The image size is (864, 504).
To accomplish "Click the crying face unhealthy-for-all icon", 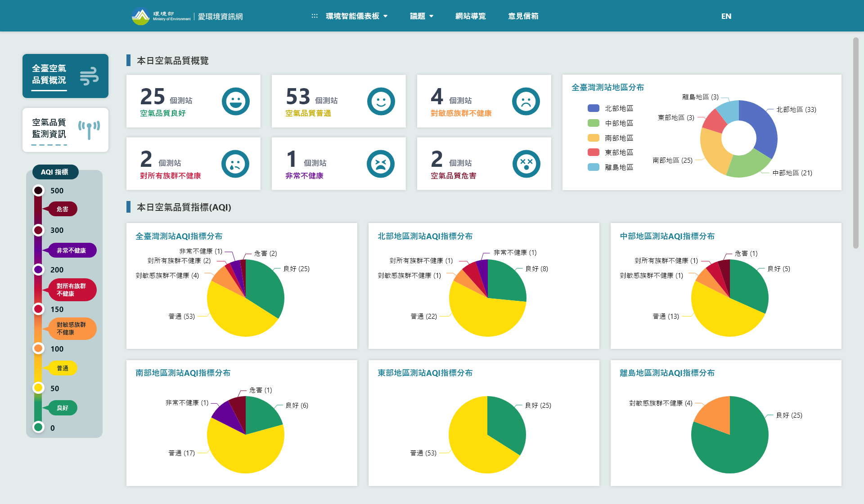I will point(235,164).
